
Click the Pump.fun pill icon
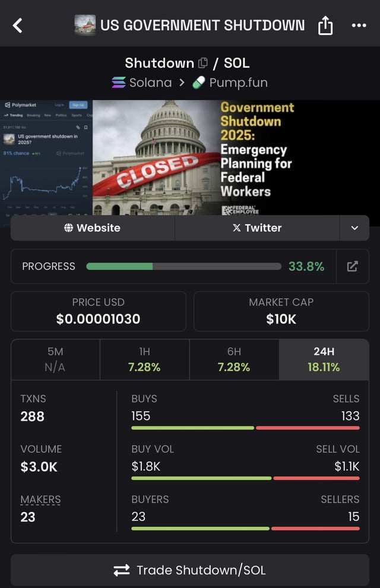pos(198,82)
